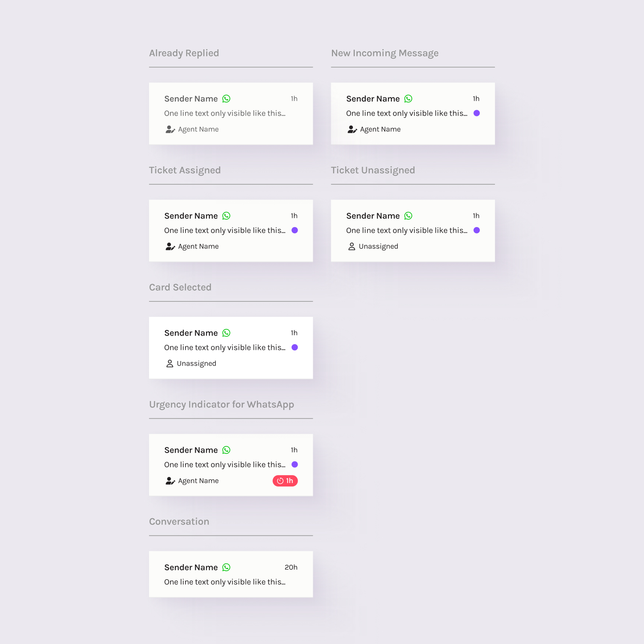Click unassigned person icon in Ticket Unassigned card

coord(351,246)
